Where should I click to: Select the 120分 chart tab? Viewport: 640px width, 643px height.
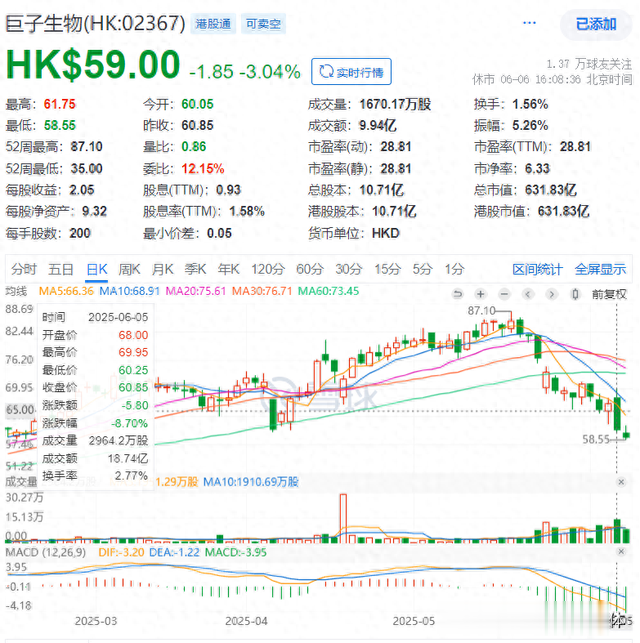pos(268,269)
